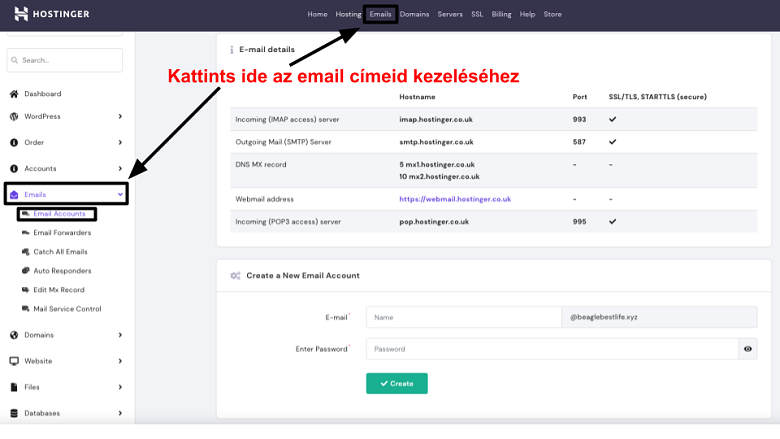Expand the Files sidebar section
The image size is (780, 439).
[120, 387]
